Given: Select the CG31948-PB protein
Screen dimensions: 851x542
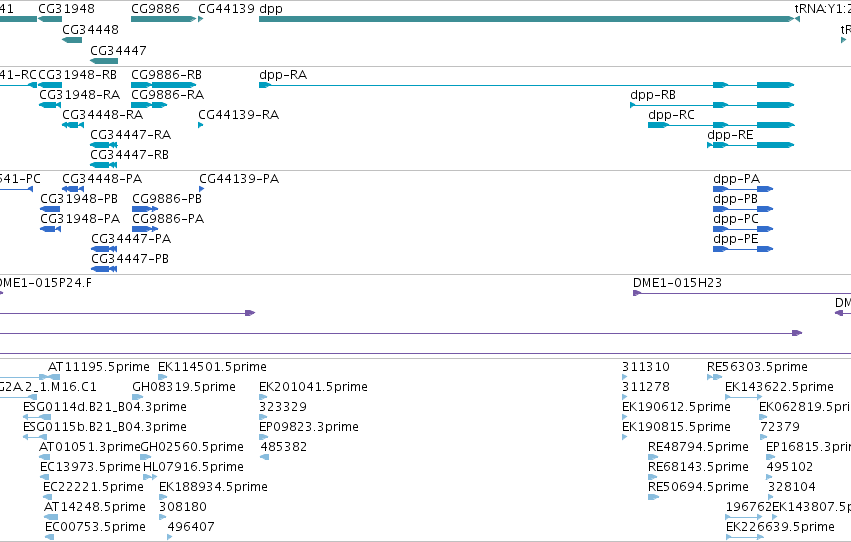Looking at the screenshot, I should coord(50,209).
